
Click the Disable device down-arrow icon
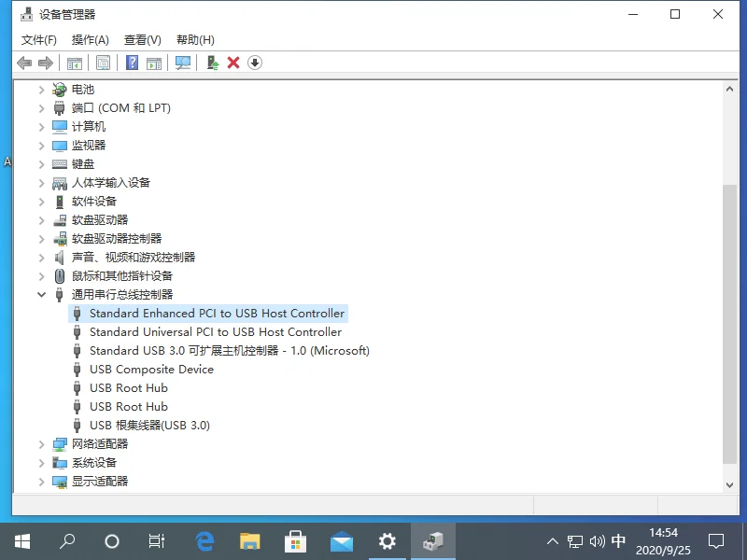coord(255,63)
